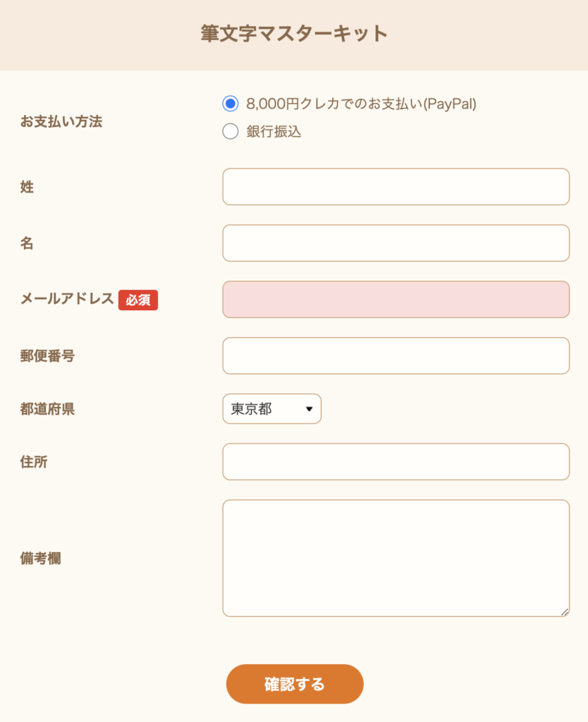Choose the 銀行振込 radio option
Image resolution: width=588 pixels, height=722 pixels.
[x=231, y=131]
